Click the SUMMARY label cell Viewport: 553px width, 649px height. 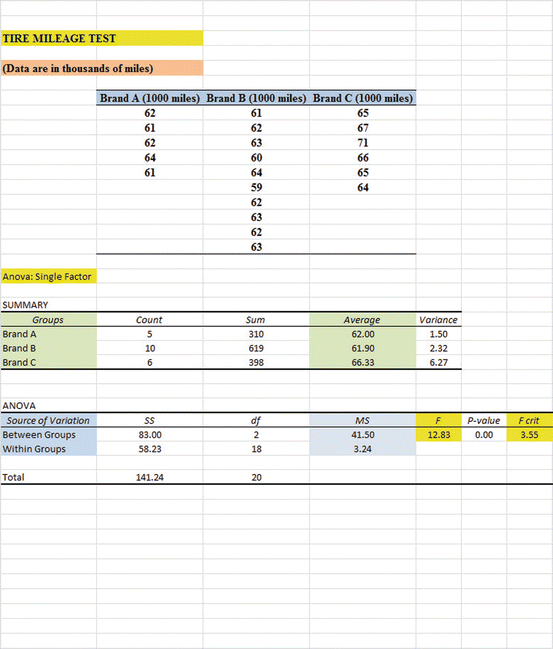49,305
